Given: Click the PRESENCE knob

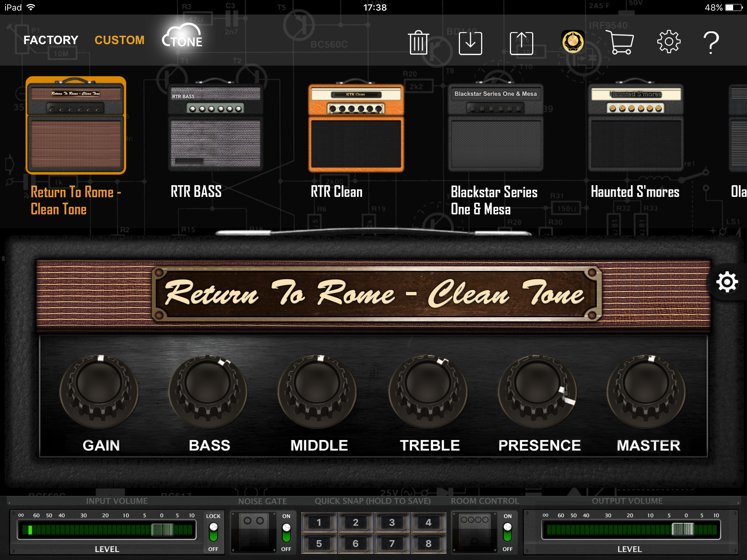Looking at the screenshot, I should tap(538, 391).
